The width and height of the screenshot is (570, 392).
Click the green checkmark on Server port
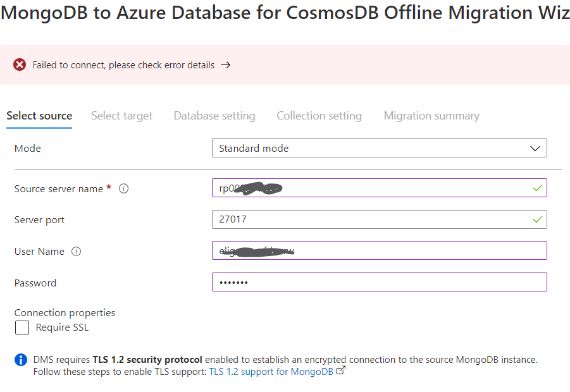coord(537,219)
